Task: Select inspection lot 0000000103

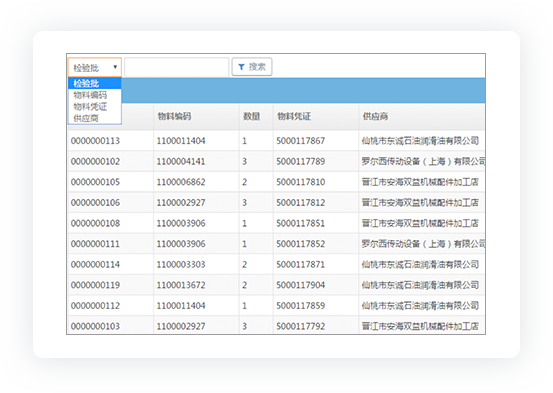Action: point(95,326)
